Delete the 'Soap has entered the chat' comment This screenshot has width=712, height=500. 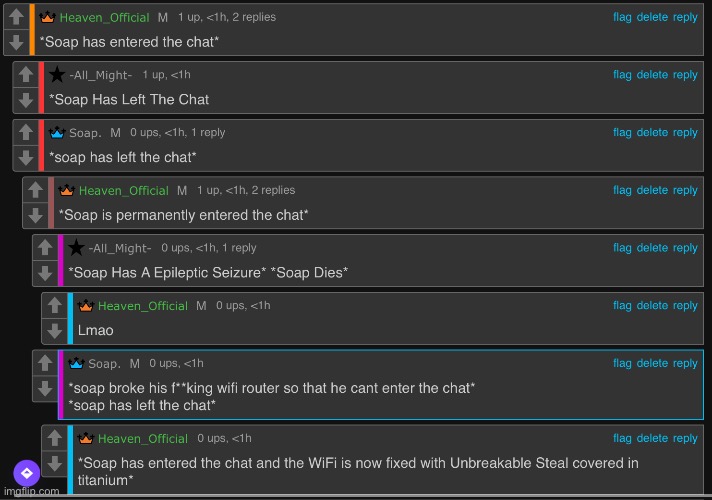(652, 17)
